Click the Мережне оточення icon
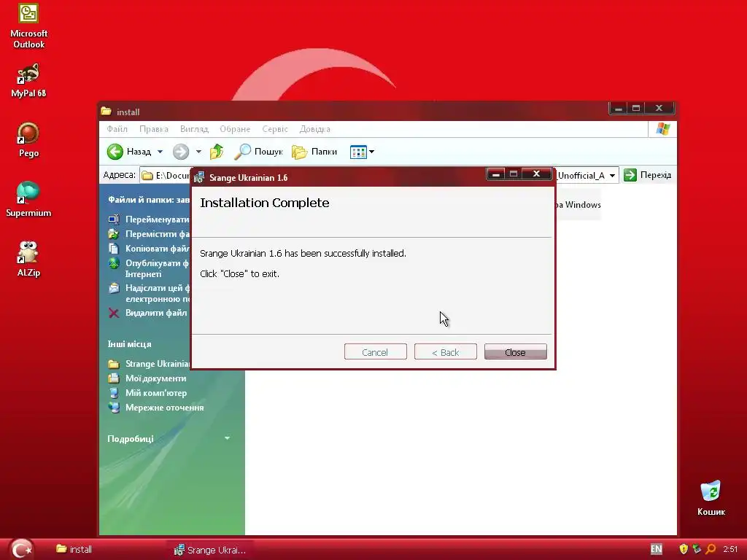 point(113,408)
